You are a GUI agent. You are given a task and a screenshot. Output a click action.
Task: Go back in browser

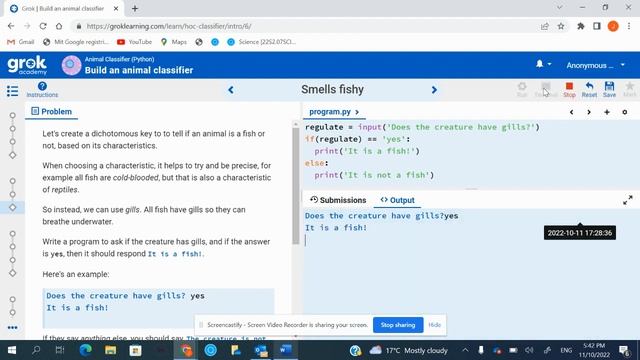11,26
